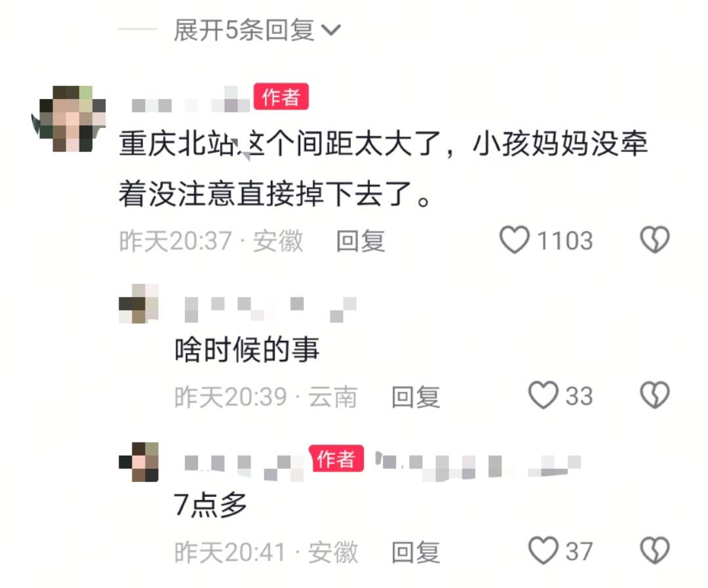The height and width of the screenshot is (588, 708).
Task: Reply to the 重庆北站 author comment
Action: (361, 241)
